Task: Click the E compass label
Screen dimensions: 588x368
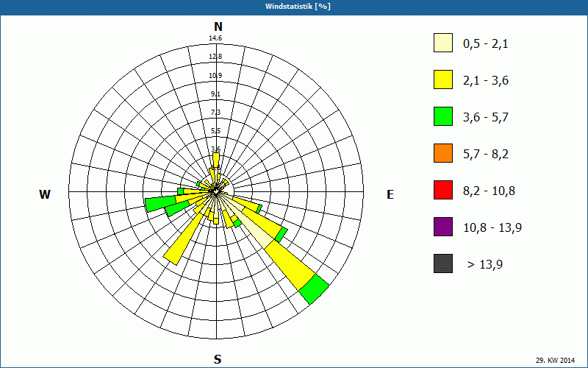Action: 390,194
